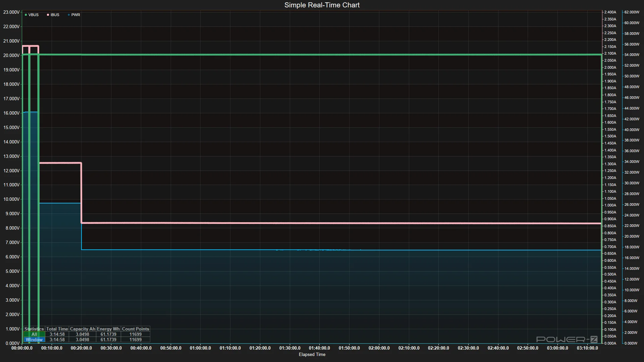This screenshot has width=644, height=362.
Task: Click the Total Time column header
Action: tap(57, 329)
